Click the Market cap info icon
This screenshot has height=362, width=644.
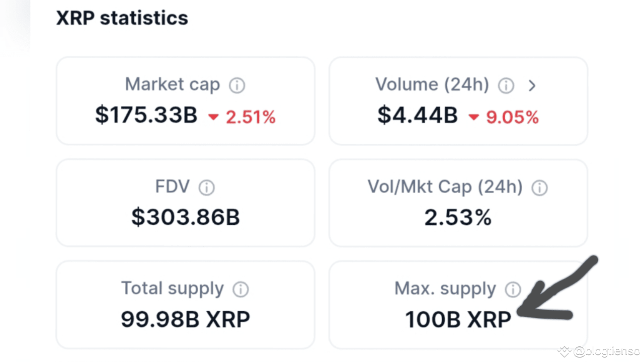pyautogui.click(x=237, y=84)
